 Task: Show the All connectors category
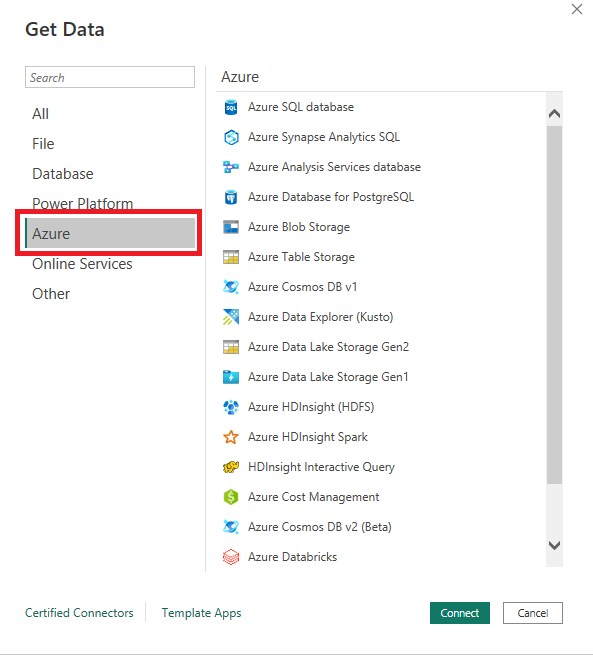(x=41, y=114)
